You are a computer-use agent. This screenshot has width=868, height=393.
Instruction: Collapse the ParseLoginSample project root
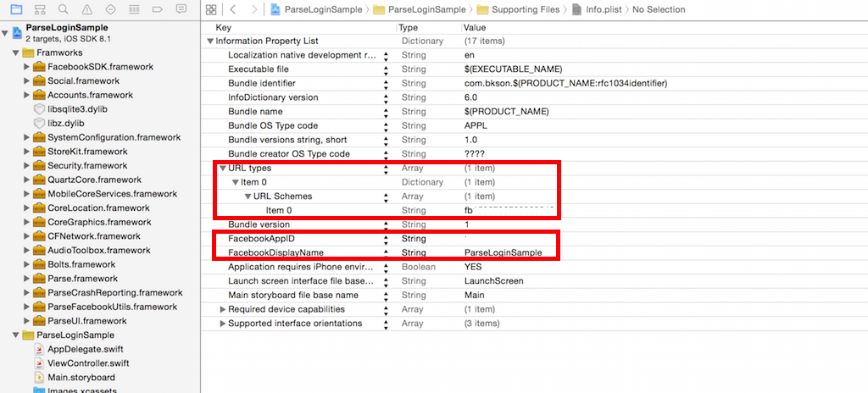(5, 33)
